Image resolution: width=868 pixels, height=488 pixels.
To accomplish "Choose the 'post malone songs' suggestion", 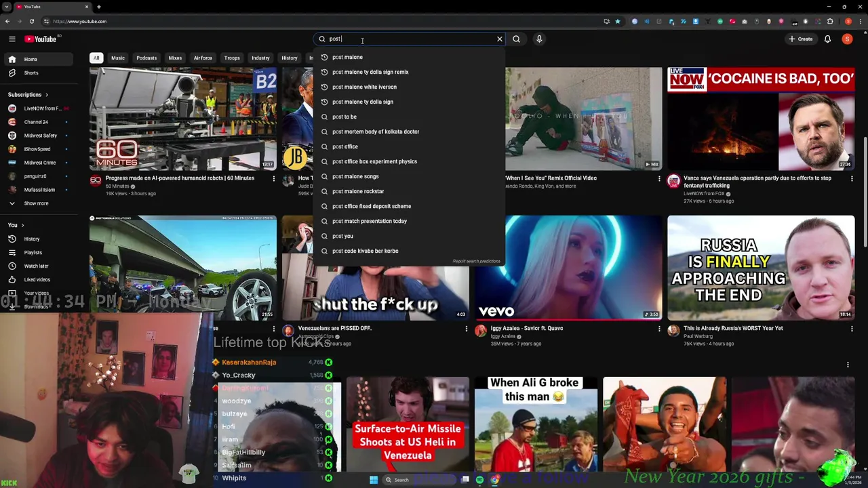I will [x=409, y=176].
